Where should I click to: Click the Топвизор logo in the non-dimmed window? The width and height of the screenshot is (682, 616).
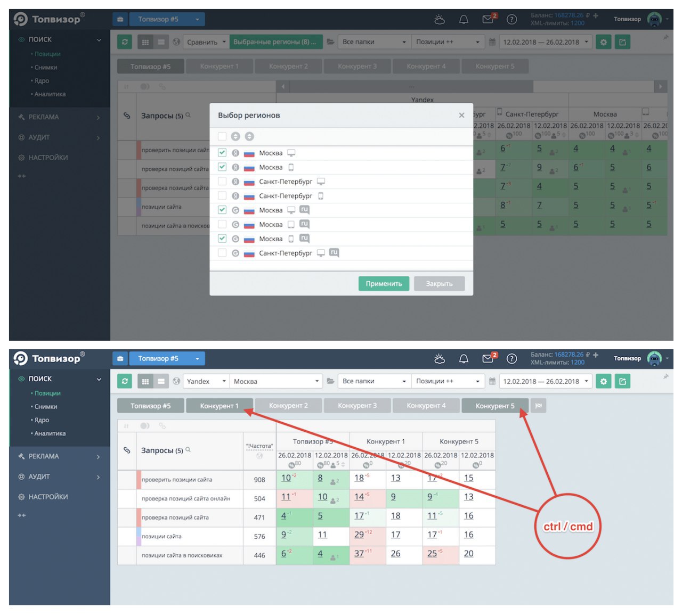pos(49,358)
